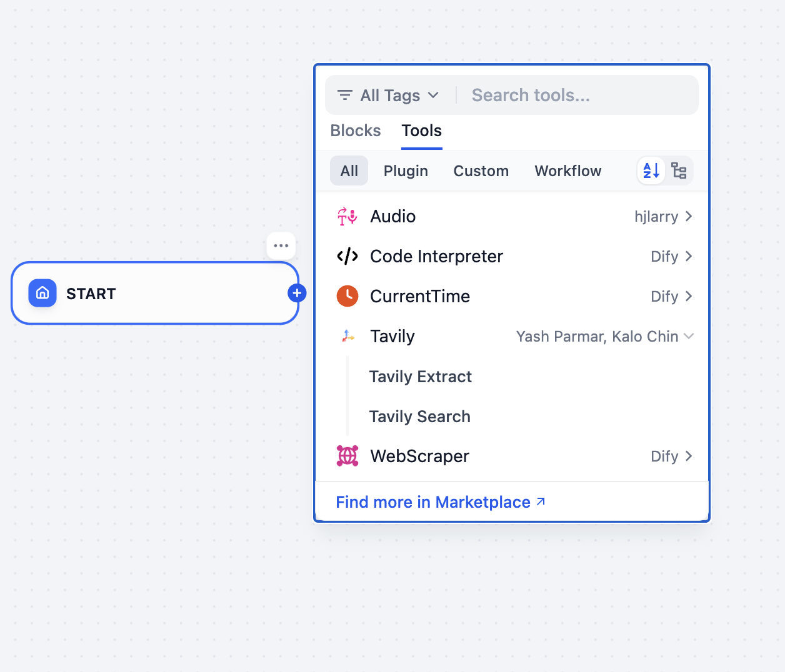Select the START node label
The height and width of the screenshot is (672, 785).
(x=91, y=294)
